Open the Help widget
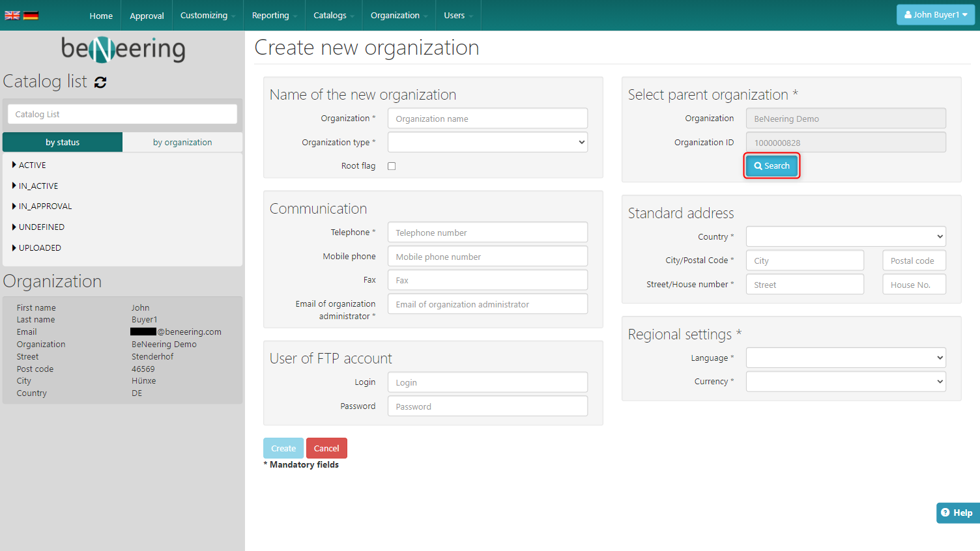This screenshot has width=980, height=551. coord(957,513)
